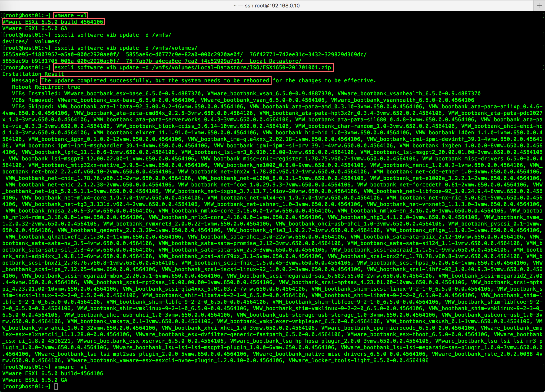Click the 'VIBs Skipped:' label
This screenshot has height=392, width=545.
33,106
